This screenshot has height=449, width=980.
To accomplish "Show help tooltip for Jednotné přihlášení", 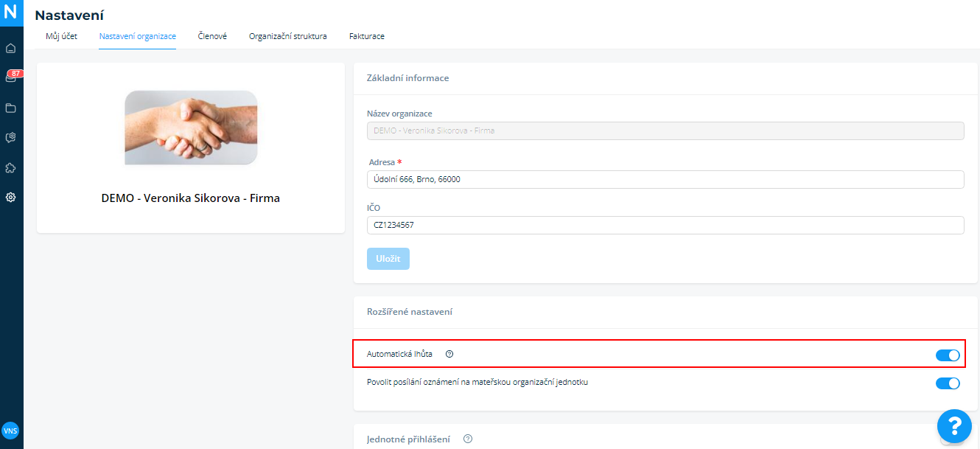I will 468,439.
